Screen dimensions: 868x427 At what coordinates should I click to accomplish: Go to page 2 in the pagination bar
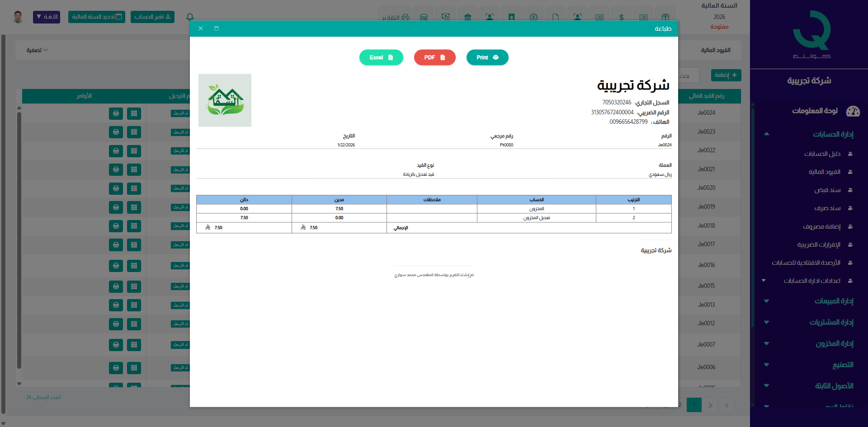(680, 405)
